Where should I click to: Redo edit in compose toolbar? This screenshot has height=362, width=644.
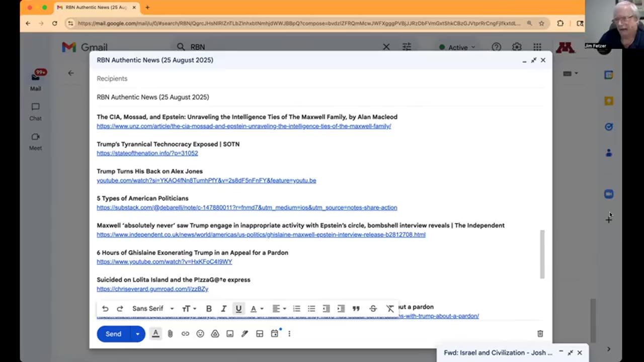pyautogui.click(x=120, y=309)
